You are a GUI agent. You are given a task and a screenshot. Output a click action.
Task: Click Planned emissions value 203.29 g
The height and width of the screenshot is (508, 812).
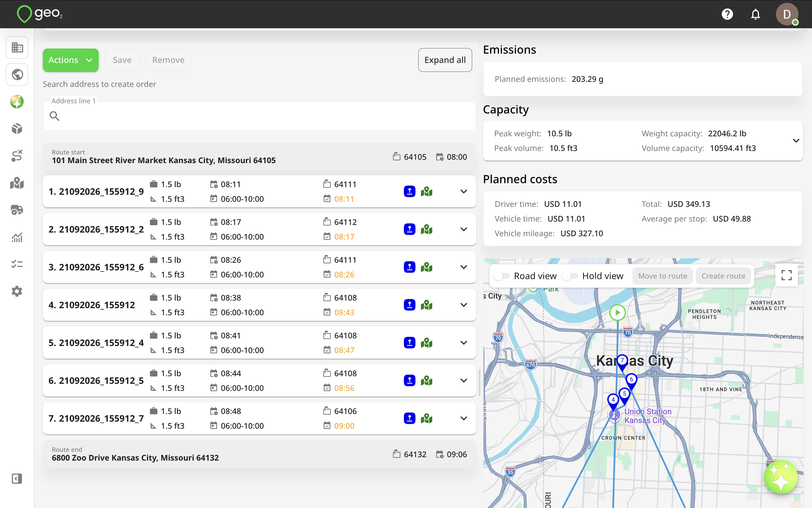pyautogui.click(x=587, y=79)
